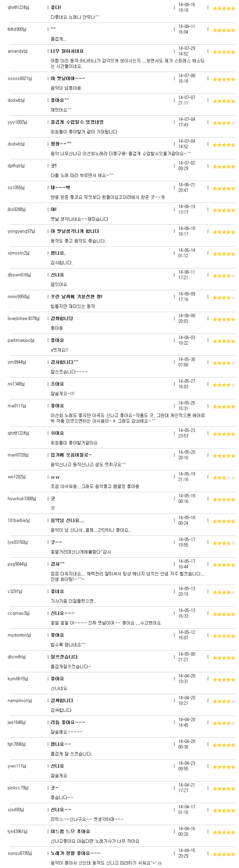Click the four-star rating on yyy1002's review
Screen dimensions: 239x868
pos(224,123)
